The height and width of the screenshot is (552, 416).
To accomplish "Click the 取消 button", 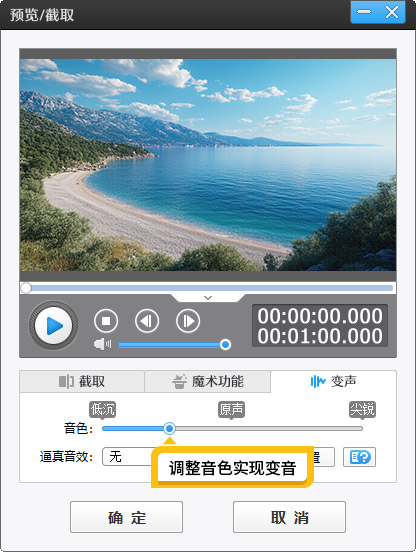I will coord(289,517).
